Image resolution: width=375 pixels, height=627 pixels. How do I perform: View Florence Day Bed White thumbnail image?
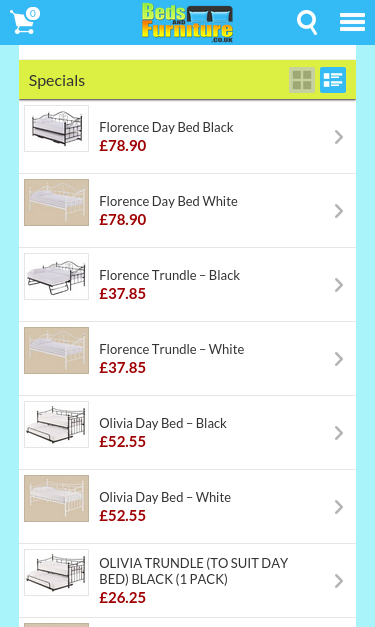click(x=56, y=202)
